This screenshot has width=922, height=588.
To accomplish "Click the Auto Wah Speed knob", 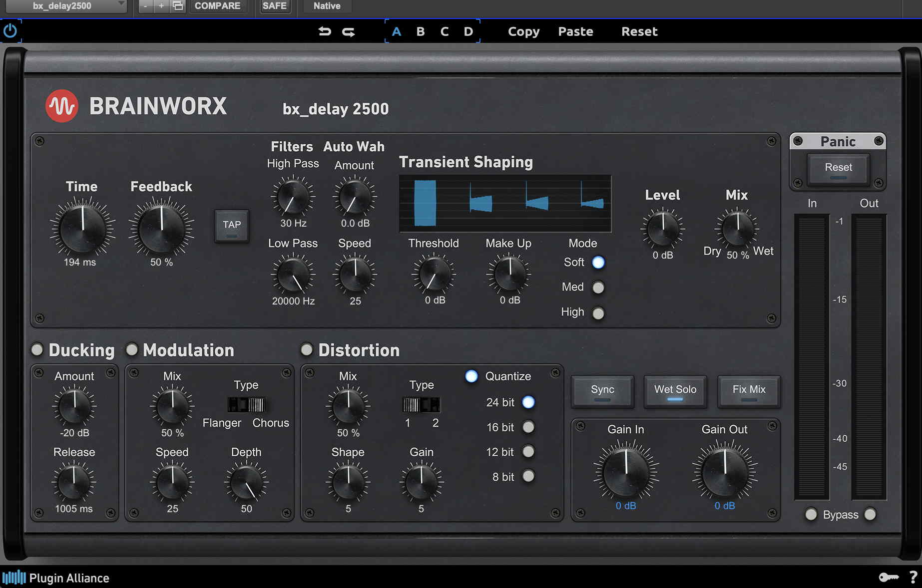I will pos(355,275).
